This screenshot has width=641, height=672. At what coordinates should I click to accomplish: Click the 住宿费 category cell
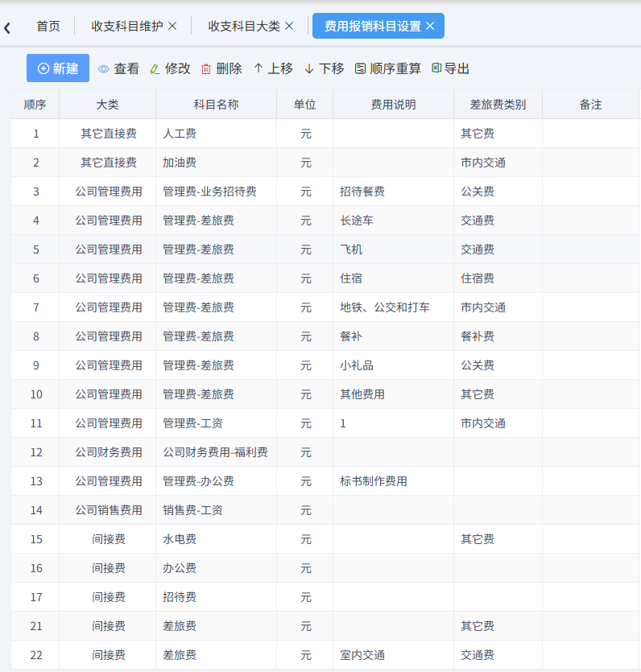(498, 278)
